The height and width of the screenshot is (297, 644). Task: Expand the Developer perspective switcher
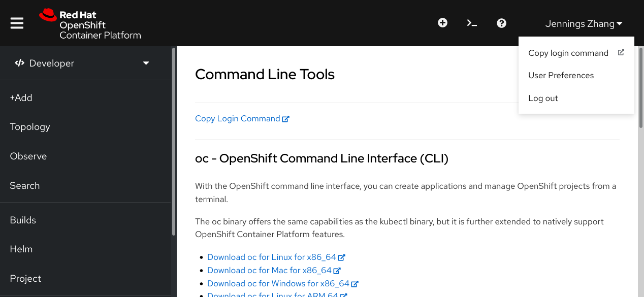[86, 63]
